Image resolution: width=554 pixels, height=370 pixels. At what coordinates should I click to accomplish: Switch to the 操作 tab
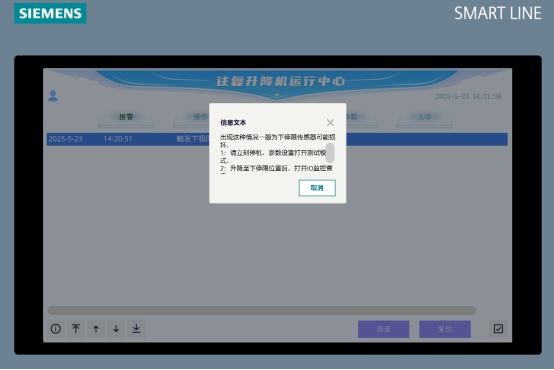[201, 117]
